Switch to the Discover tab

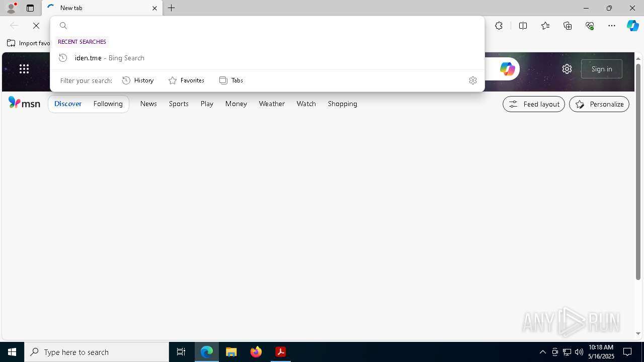click(x=68, y=104)
